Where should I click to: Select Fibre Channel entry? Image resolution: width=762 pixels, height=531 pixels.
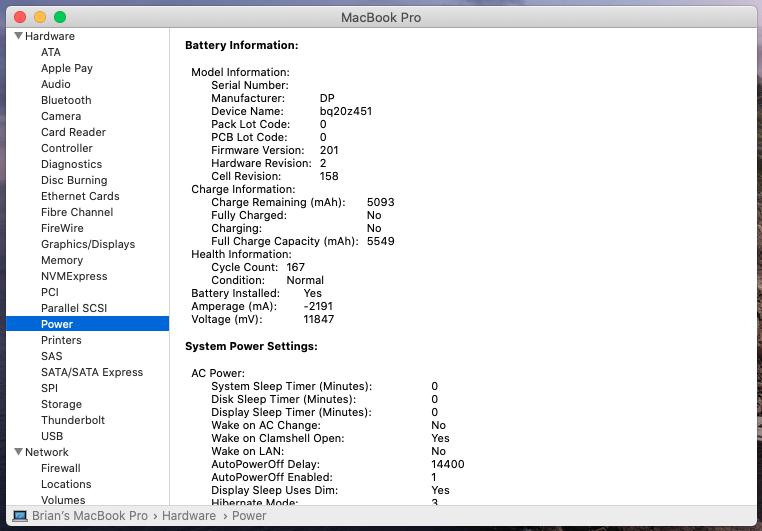[77, 212]
